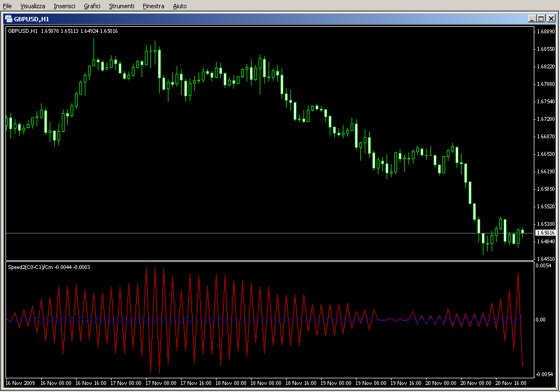Open the Strumenti menu

point(121,6)
